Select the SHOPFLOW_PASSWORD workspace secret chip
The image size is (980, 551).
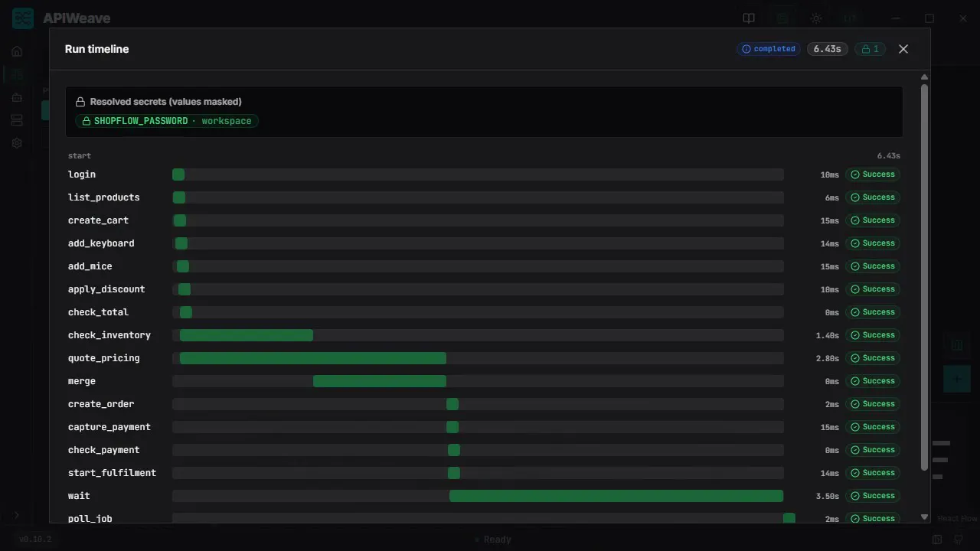(167, 121)
